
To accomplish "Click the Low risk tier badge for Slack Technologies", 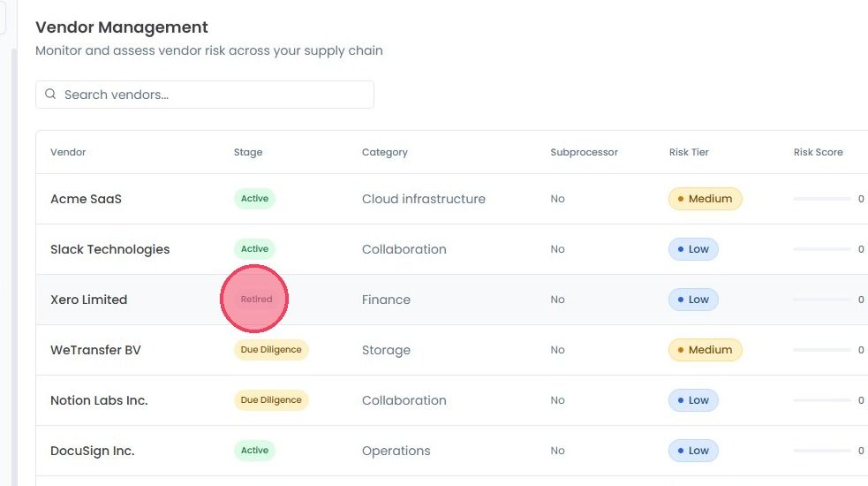I will pos(694,249).
